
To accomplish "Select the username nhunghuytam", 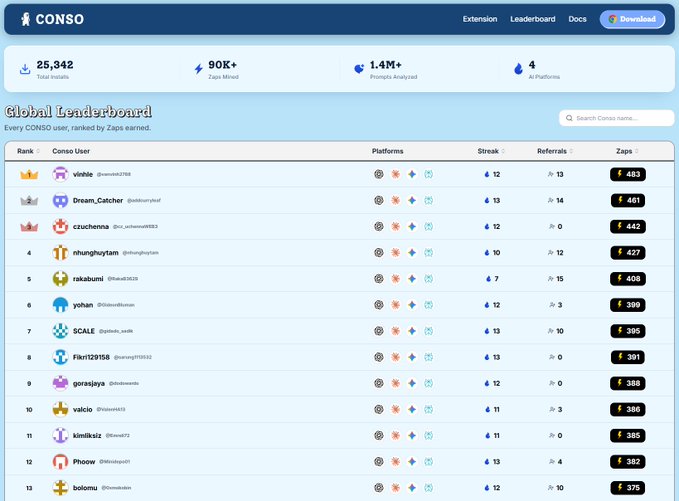I will pyautogui.click(x=95, y=253).
